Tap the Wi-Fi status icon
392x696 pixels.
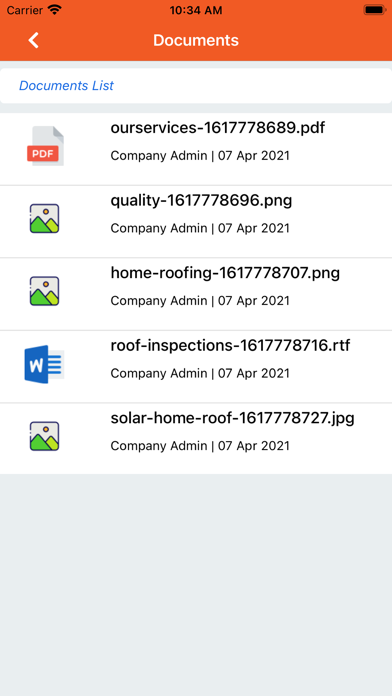(x=55, y=10)
